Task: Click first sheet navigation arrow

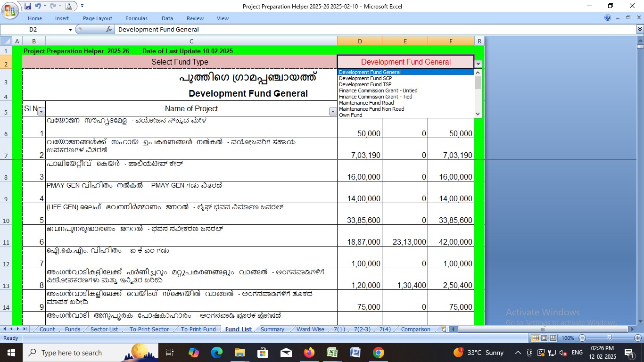Action: pyautogui.click(x=5, y=329)
